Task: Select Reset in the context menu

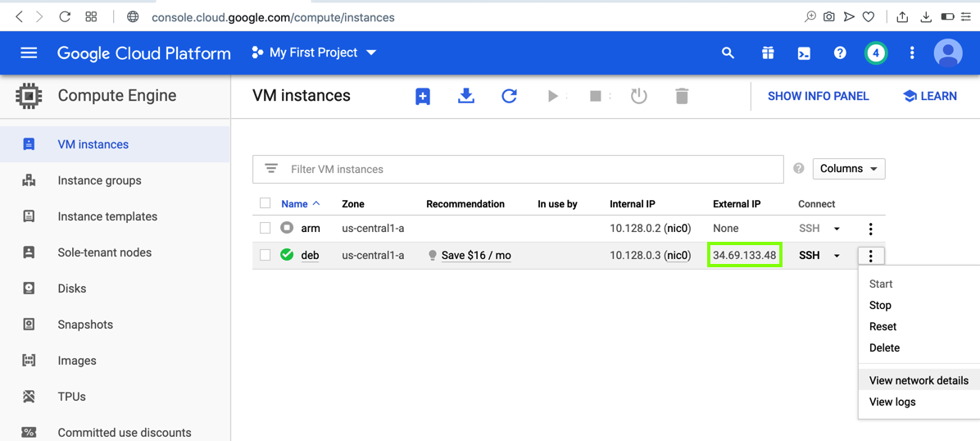Action: point(882,326)
